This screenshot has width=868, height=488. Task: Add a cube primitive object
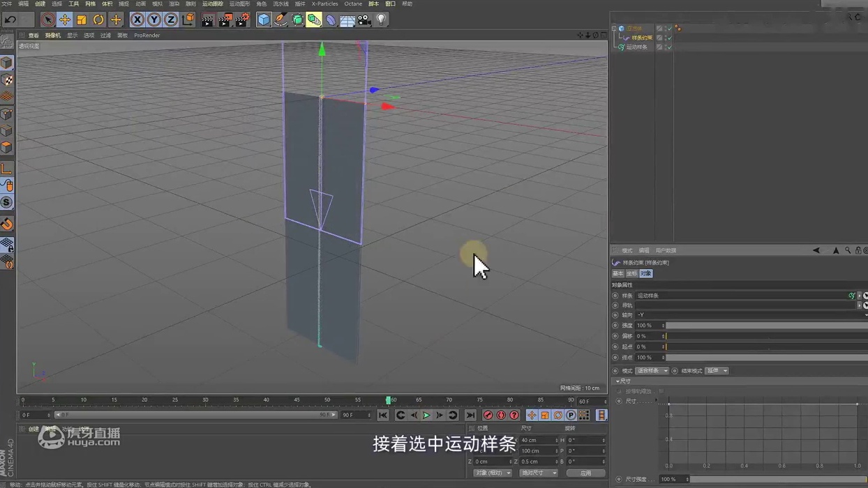264,20
